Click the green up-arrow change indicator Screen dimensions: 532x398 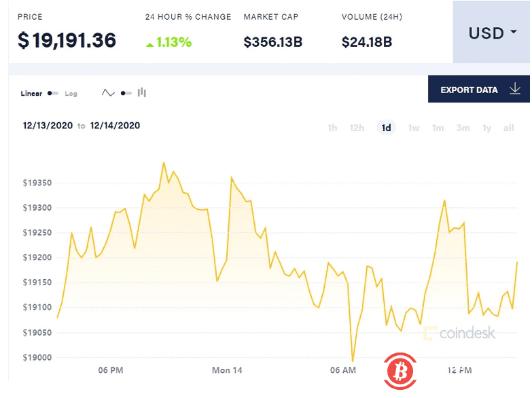click(150, 44)
